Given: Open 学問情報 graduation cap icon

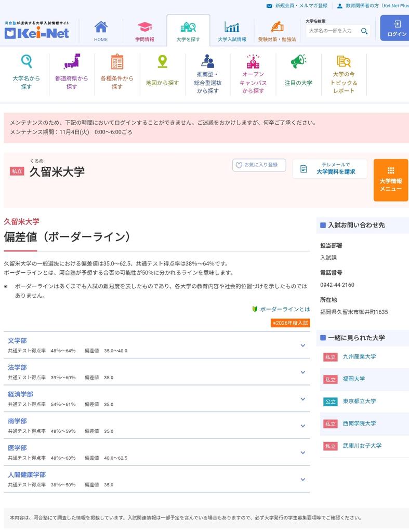Looking at the screenshot, I should [x=145, y=27].
